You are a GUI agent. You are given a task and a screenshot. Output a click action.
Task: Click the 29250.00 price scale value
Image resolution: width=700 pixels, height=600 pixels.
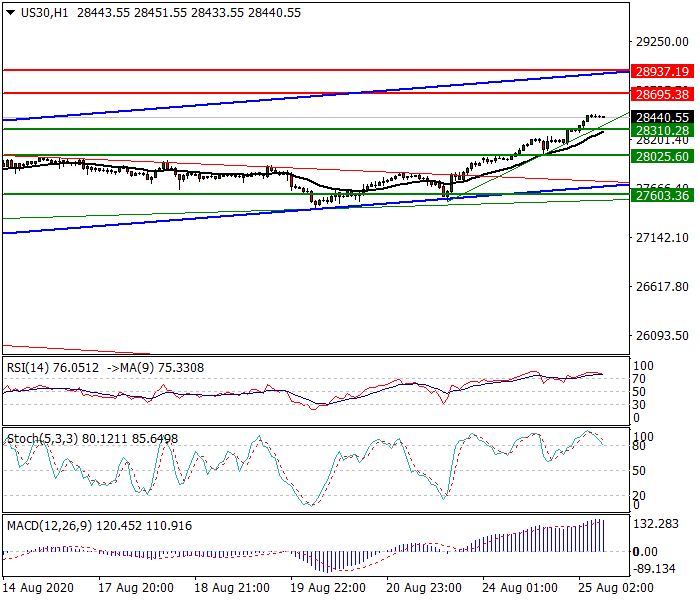click(662, 42)
